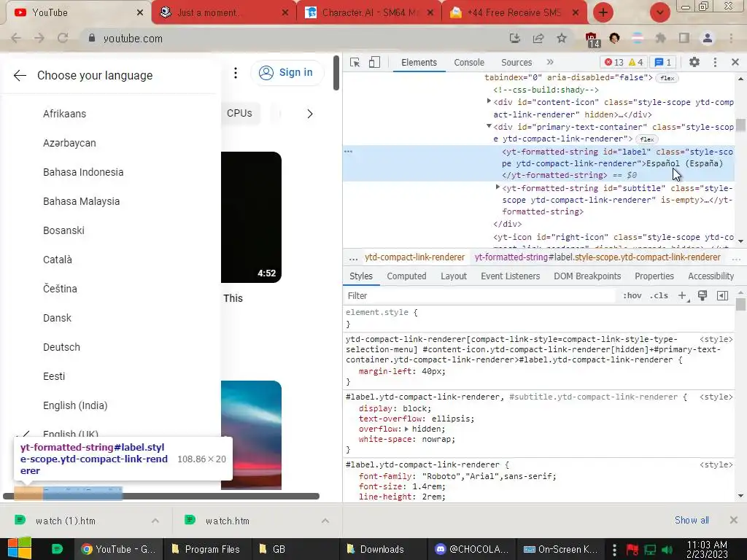The height and width of the screenshot is (560, 747).
Task: Open a new browser tab
Action: click(x=603, y=12)
